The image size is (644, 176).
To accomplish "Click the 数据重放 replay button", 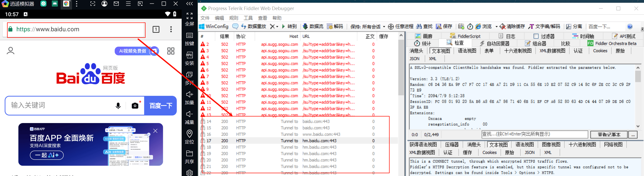I will pos(253,26).
